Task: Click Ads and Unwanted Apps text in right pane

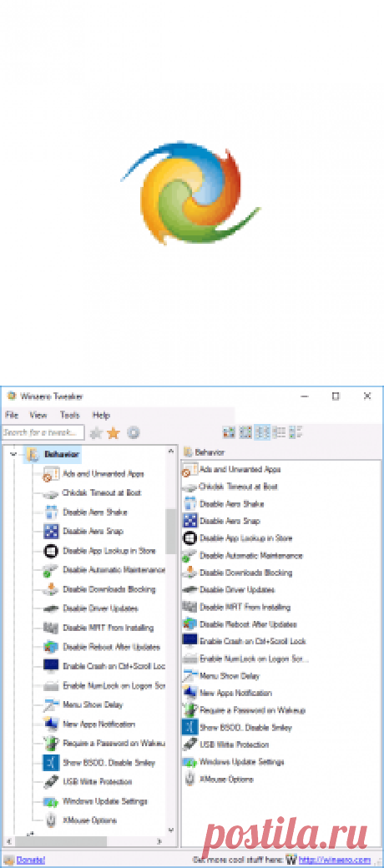Action: pos(240,469)
